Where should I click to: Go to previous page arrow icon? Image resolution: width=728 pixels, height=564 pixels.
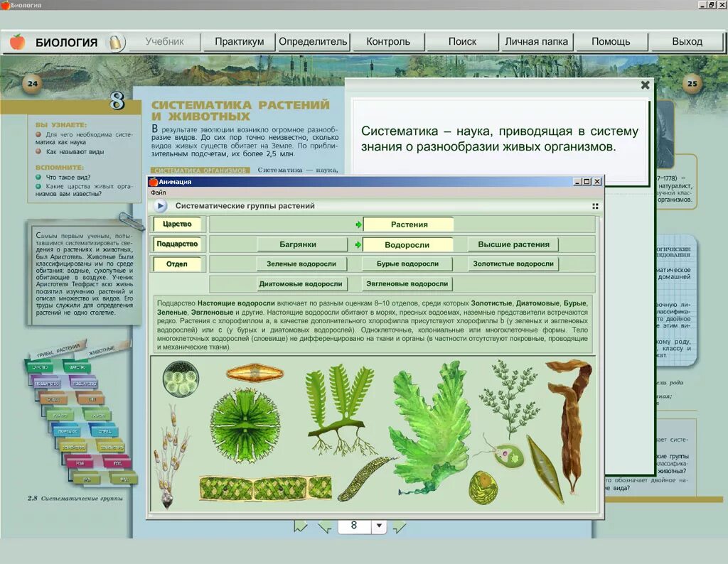325,526
